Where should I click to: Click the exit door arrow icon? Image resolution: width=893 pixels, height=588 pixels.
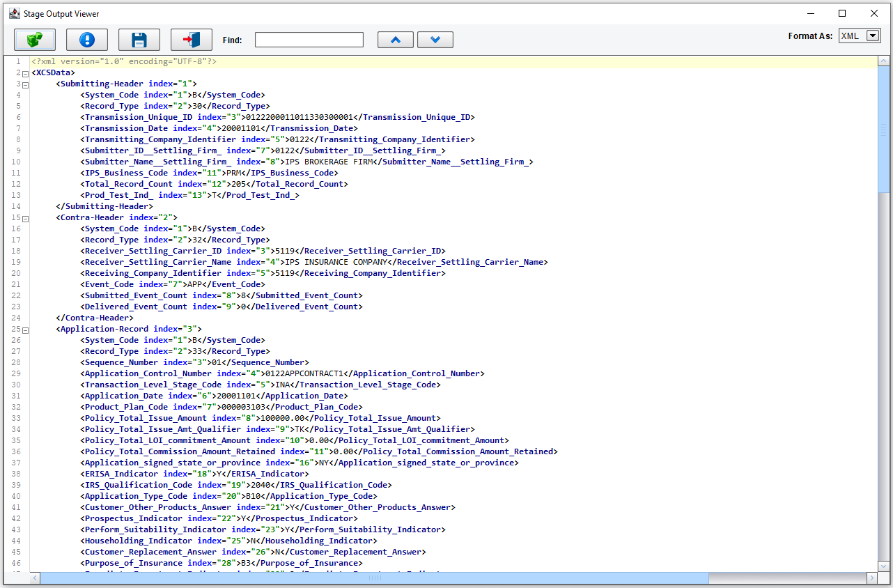click(192, 40)
